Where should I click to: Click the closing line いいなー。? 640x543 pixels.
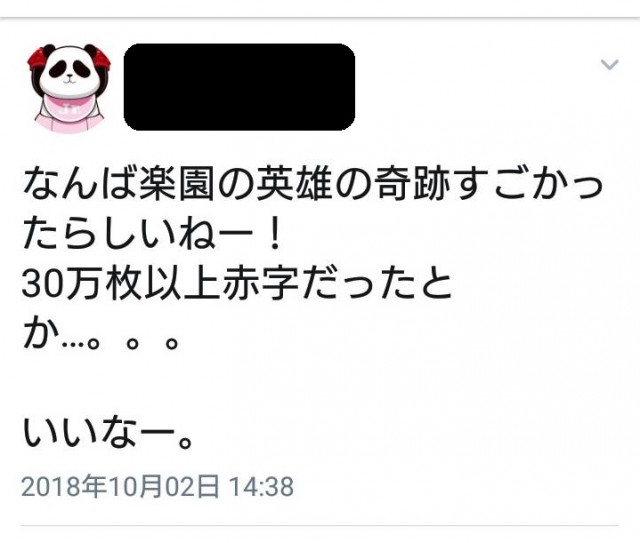tap(108, 433)
